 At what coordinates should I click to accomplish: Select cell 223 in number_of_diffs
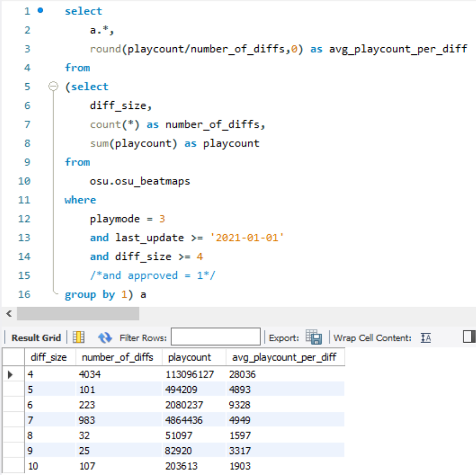(119, 405)
